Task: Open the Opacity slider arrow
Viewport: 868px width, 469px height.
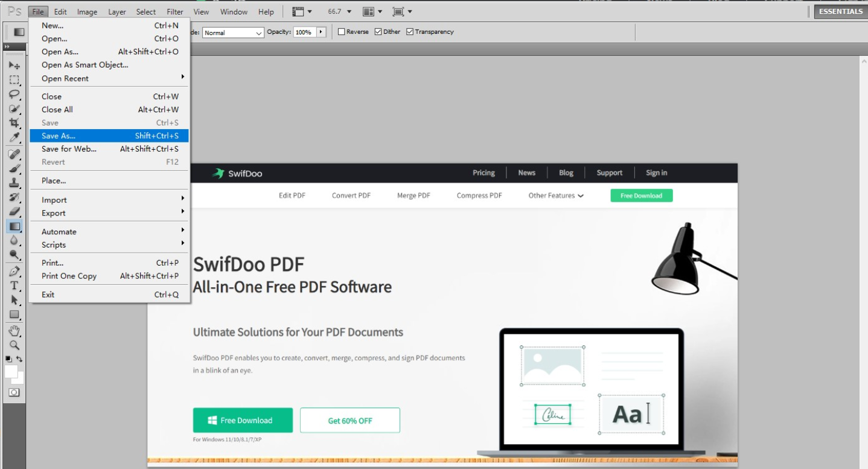Action: (321, 32)
